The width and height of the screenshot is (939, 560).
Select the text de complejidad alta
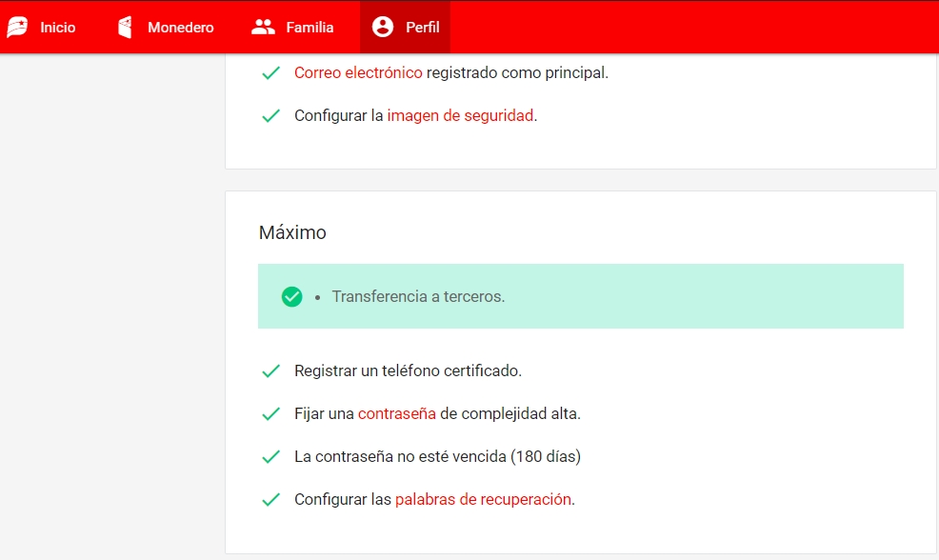(x=510, y=414)
